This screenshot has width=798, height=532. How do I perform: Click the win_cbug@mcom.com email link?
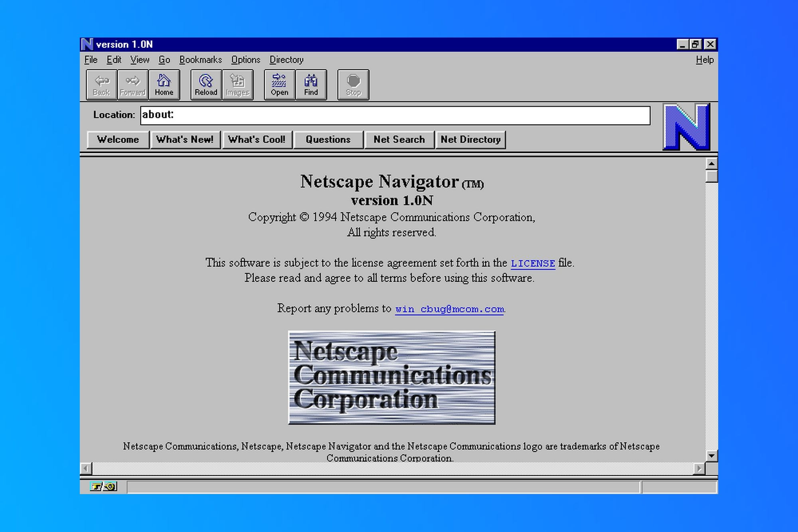[x=449, y=309]
